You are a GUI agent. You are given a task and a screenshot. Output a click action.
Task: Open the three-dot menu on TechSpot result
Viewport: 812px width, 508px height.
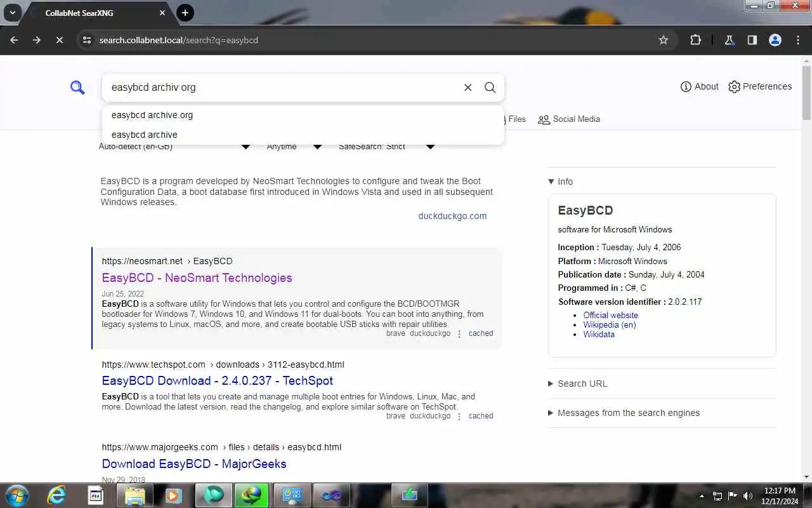click(460, 417)
